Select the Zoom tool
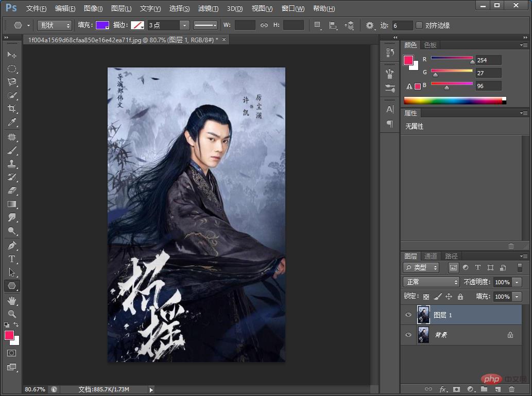 coord(11,314)
